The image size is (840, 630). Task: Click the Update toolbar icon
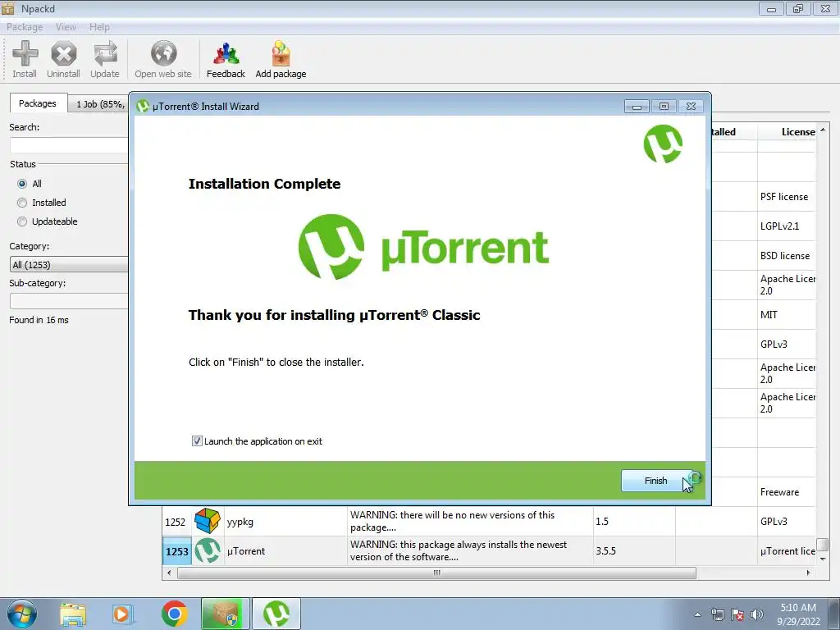tap(105, 59)
